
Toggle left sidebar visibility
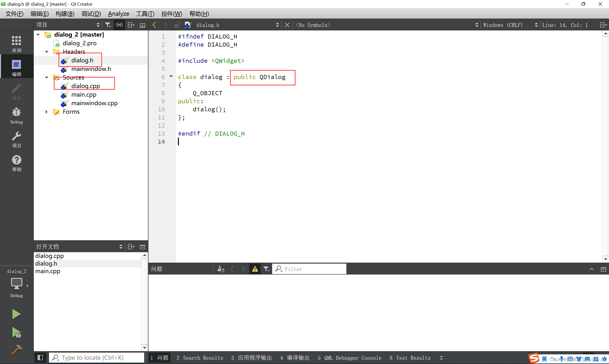(x=40, y=358)
